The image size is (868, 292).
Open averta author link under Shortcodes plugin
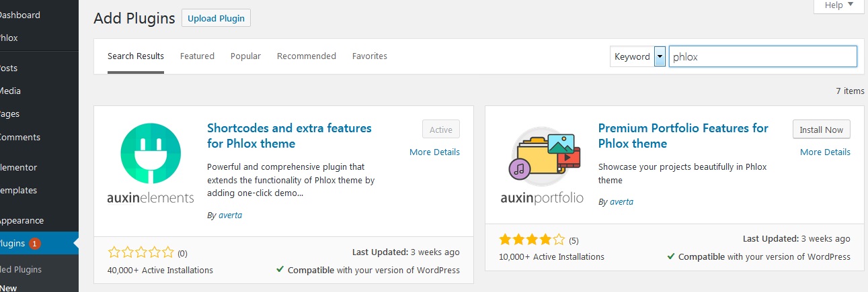[x=230, y=215]
